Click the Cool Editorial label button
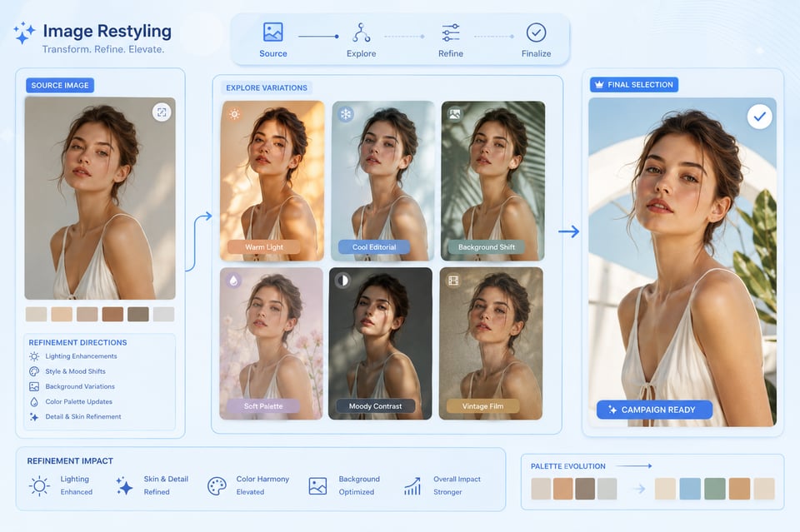 374,247
